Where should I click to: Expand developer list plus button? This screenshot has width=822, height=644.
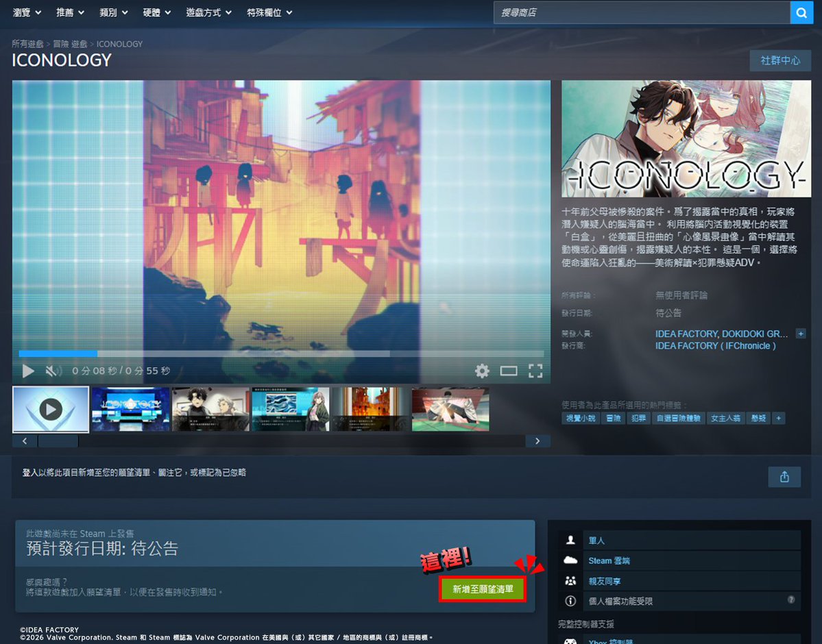(x=801, y=333)
